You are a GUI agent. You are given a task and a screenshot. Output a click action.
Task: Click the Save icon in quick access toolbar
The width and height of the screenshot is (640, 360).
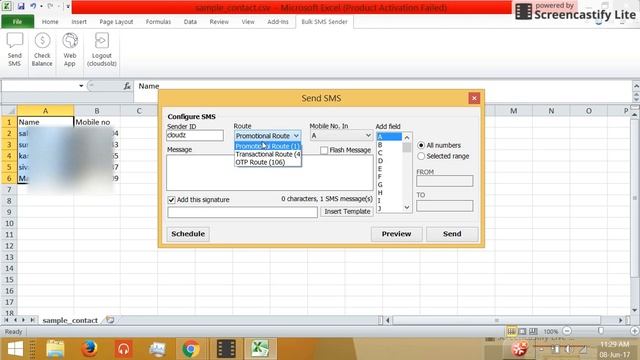21,7
